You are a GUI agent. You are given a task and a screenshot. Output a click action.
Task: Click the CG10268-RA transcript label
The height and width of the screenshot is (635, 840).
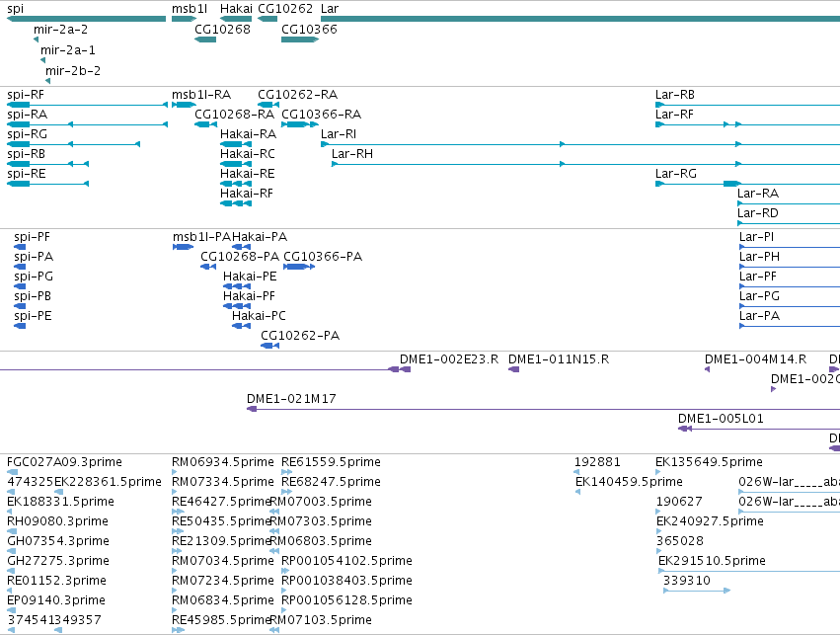point(235,115)
